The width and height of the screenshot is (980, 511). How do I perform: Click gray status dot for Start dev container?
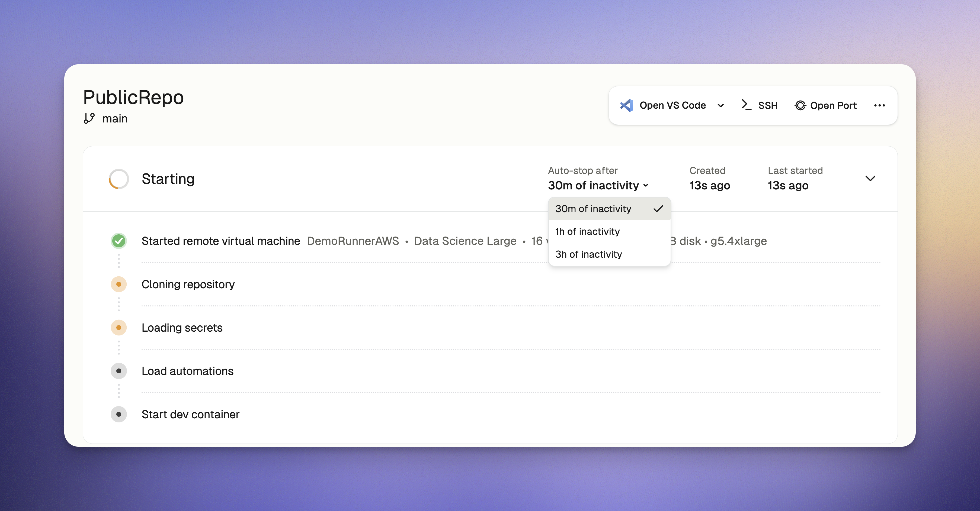click(x=119, y=415)
